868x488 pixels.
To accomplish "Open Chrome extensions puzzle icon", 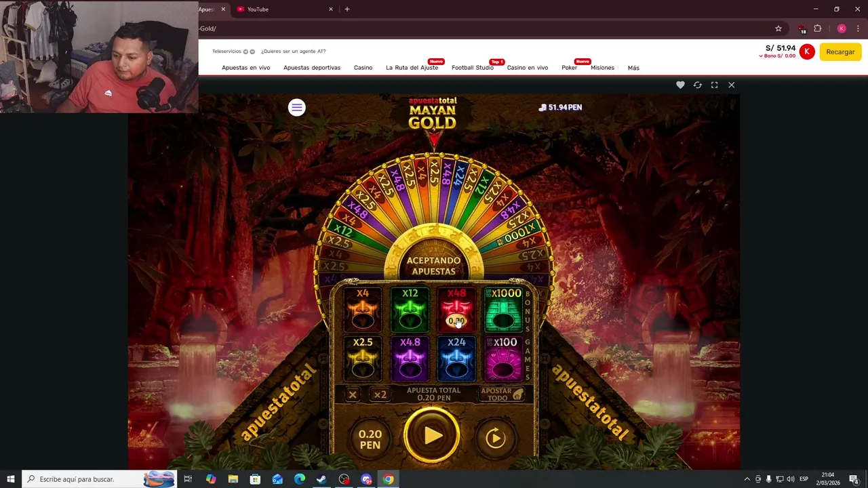I will (x=817, y=28).
